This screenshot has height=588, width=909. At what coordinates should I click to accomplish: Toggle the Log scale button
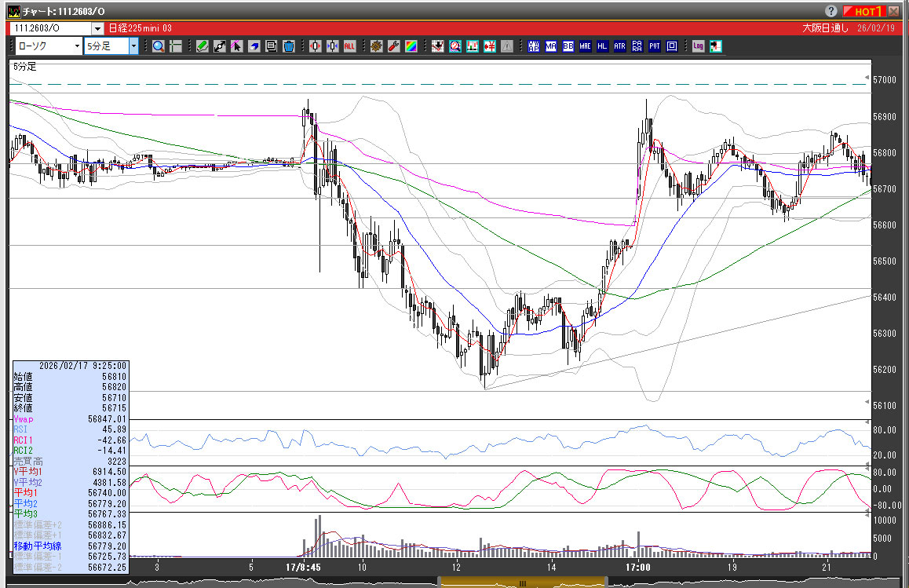click(698, 46)
